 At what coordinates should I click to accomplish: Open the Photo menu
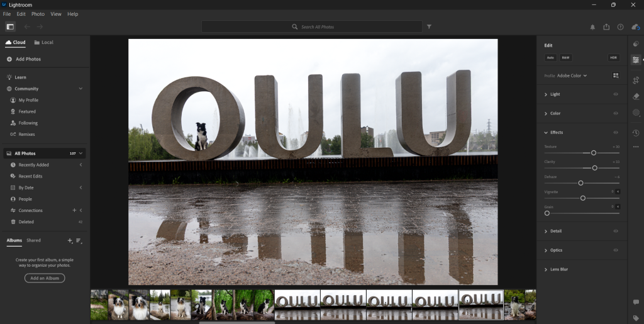(38, 14)
